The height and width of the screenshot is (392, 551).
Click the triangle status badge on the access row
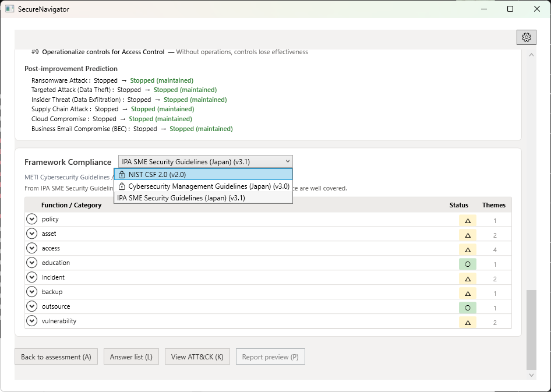(467, 249)
